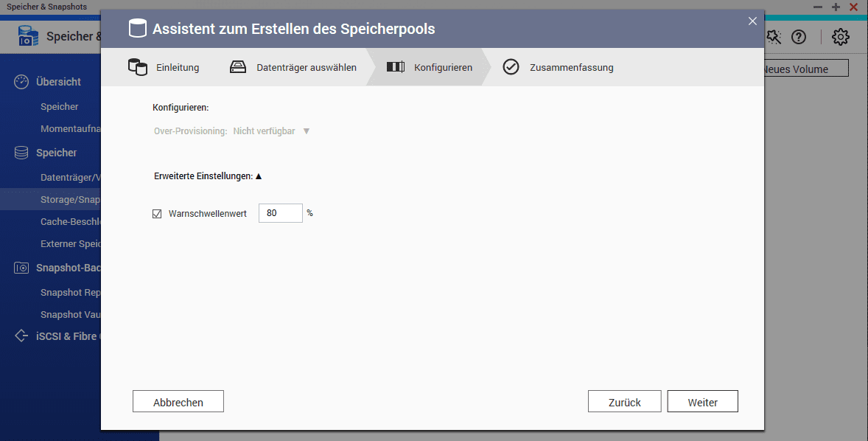Click the Speicher & Snapshots app icon
868x441 pixels.
coord(28,36)
